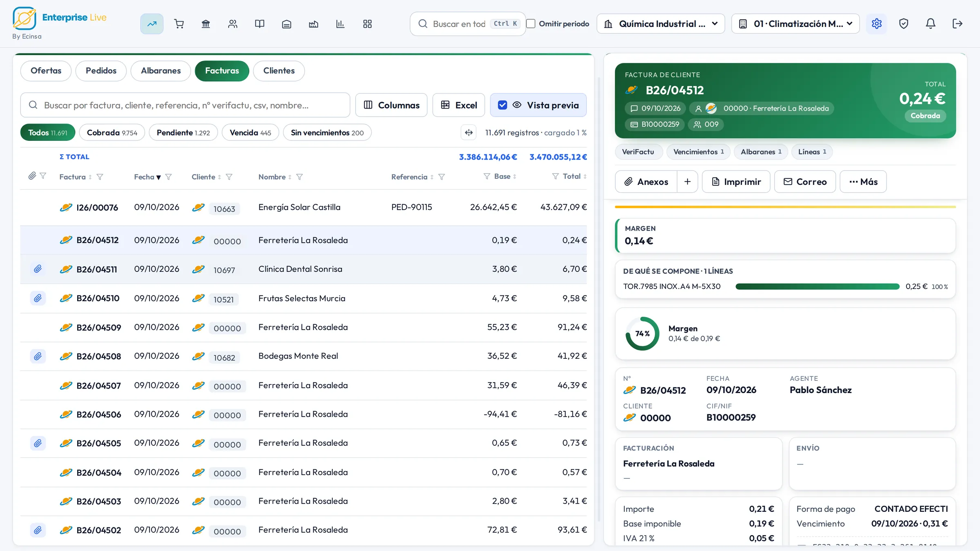Open the settings gear icon
Screen dimensions: 980x551
[877, 24]
